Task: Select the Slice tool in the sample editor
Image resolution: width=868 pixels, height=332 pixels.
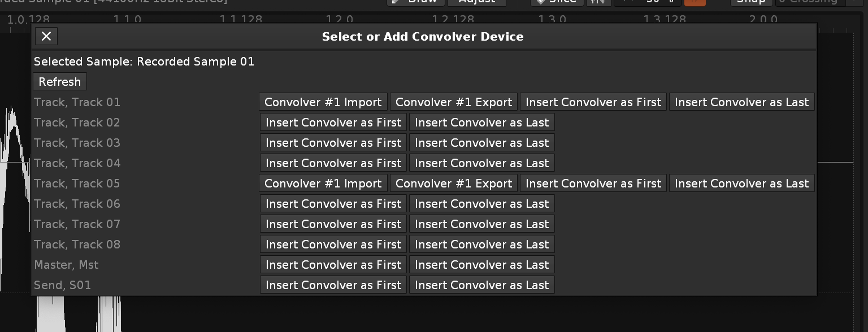Action: [557, 2]
